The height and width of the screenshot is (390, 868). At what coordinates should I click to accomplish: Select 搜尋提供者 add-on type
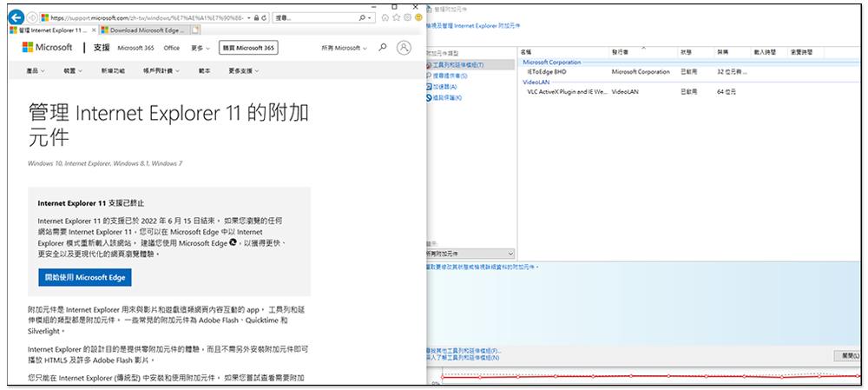452,76
